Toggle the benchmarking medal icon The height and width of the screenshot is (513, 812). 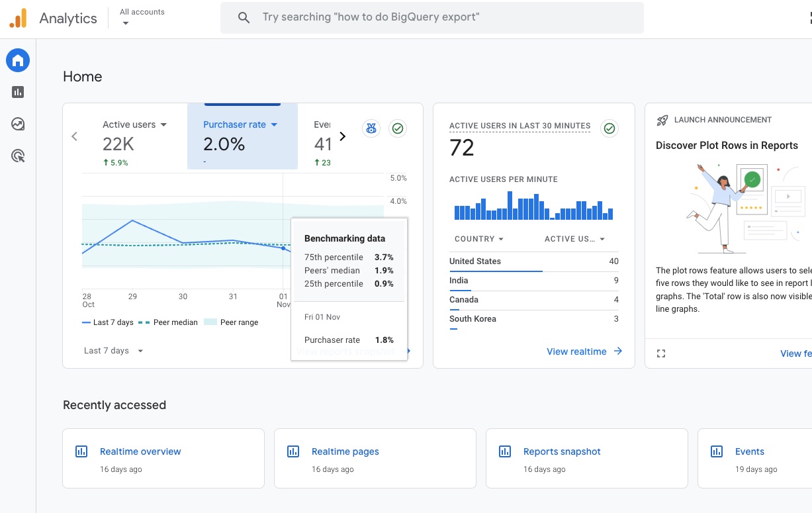371,128
